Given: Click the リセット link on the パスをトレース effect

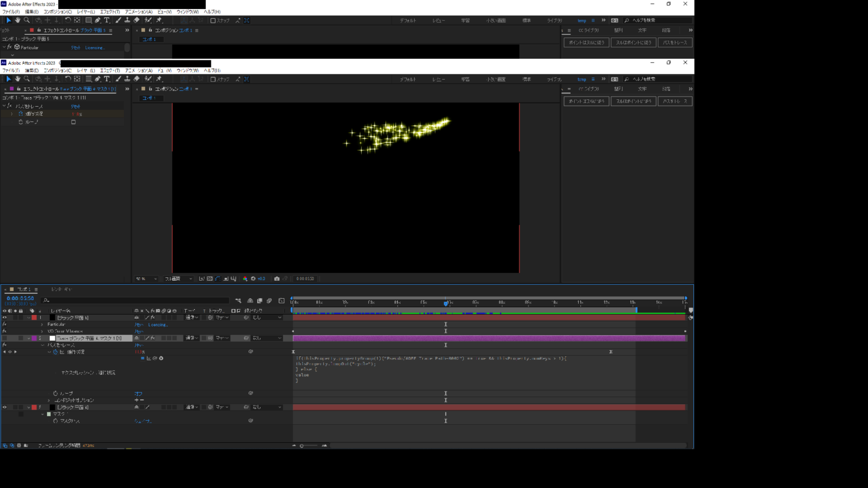Looking at the screenshot, I should pos(75,106).
